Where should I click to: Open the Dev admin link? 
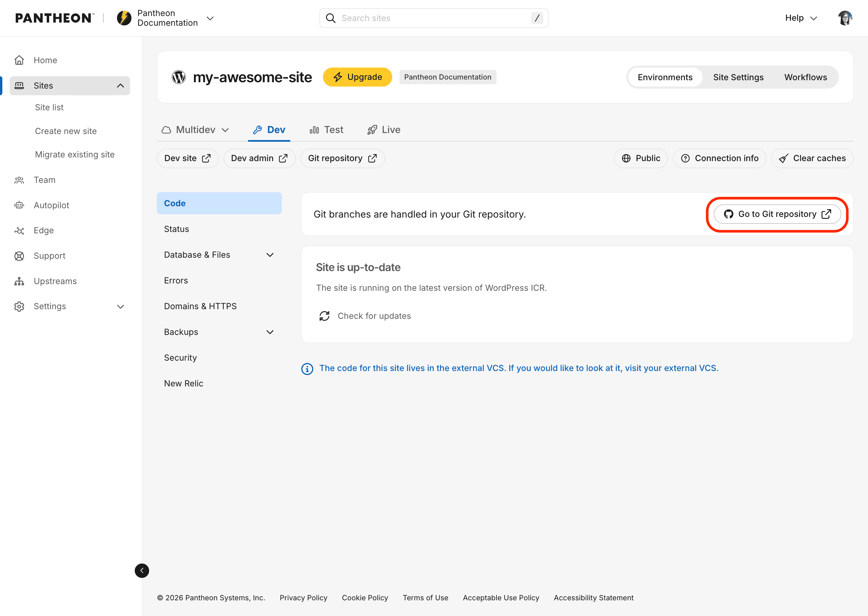tap(259, 158)
